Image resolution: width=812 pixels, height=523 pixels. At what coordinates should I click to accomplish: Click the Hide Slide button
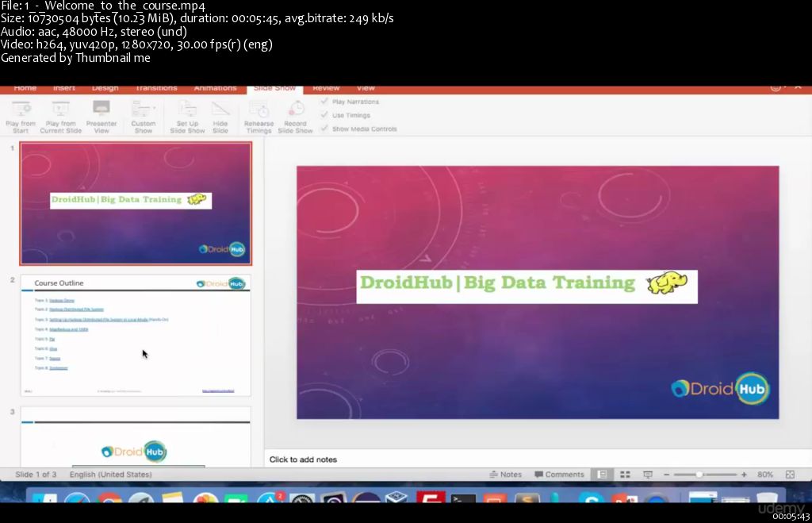[x=220, y=117]
